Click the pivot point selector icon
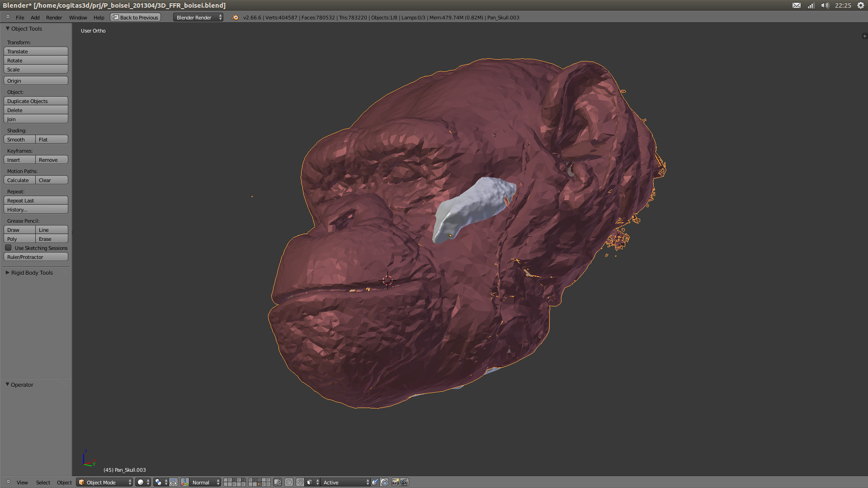 tap(158, 482)
